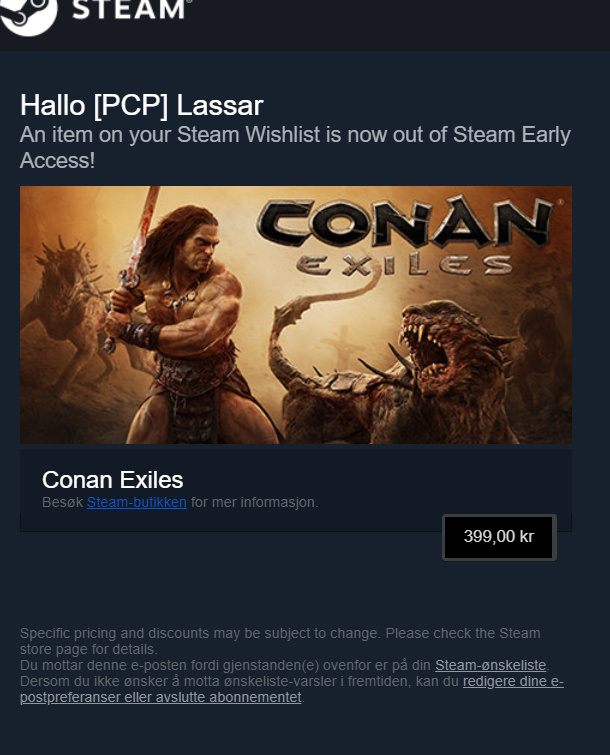The image size is (610, 755).
Task: Open the Steam-butikken store link
Action: tap(137, 502)
